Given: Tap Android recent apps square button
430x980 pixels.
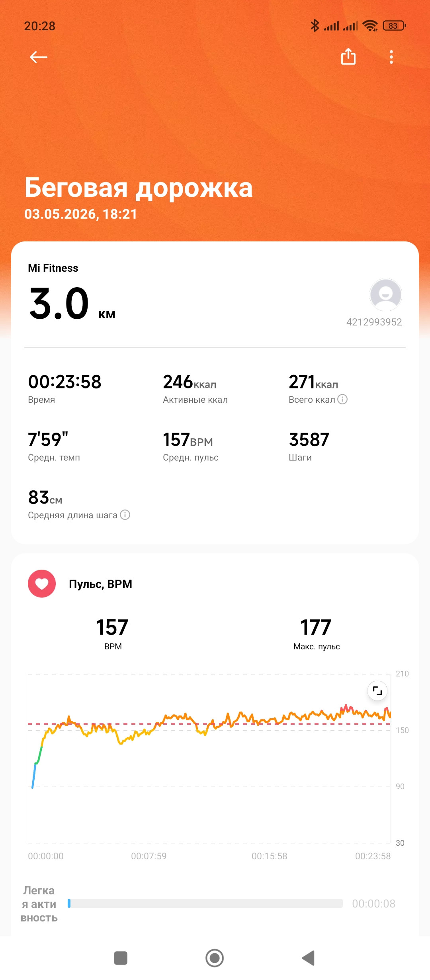Looking at the screenshot, I should pos(121,958).
